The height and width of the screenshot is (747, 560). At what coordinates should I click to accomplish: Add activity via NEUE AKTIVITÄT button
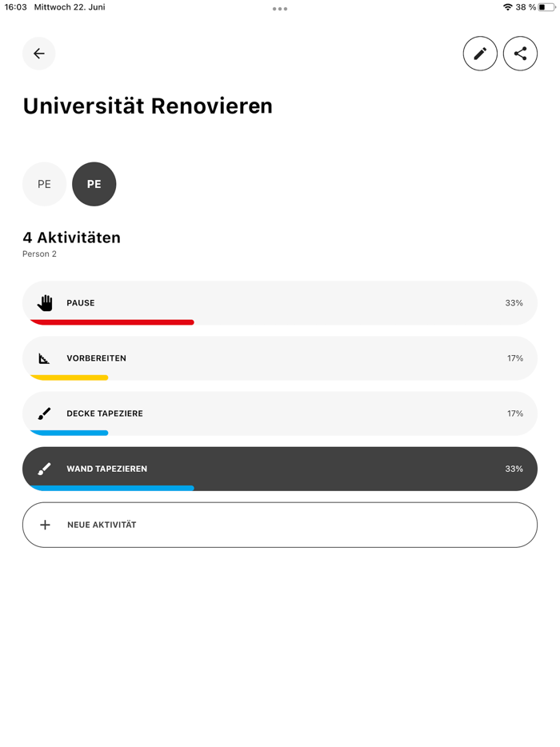click(280, 525)
